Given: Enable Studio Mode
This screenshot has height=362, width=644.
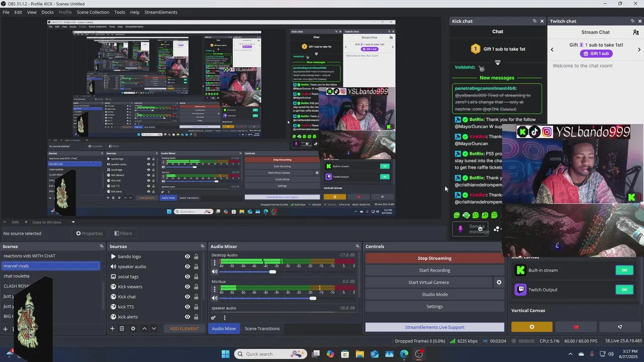Looking at the screenshot, I should pos(435,294).
